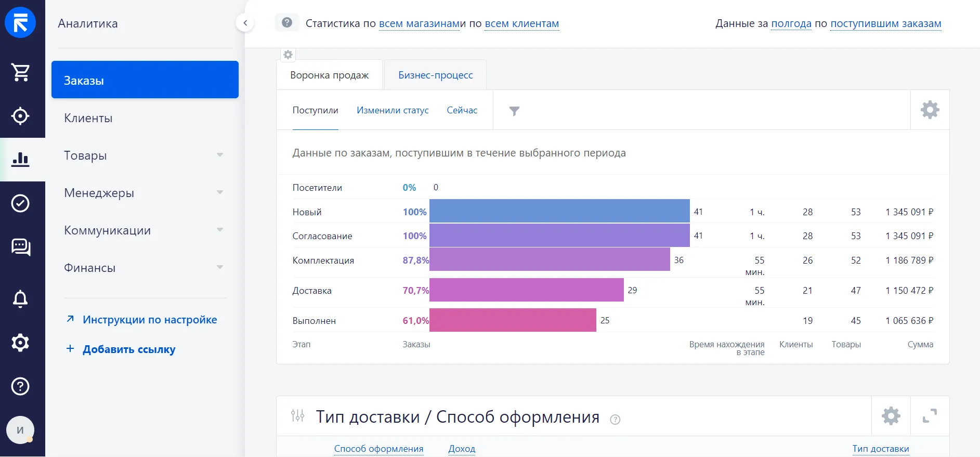Click the Сумма column header

[920, 344]
